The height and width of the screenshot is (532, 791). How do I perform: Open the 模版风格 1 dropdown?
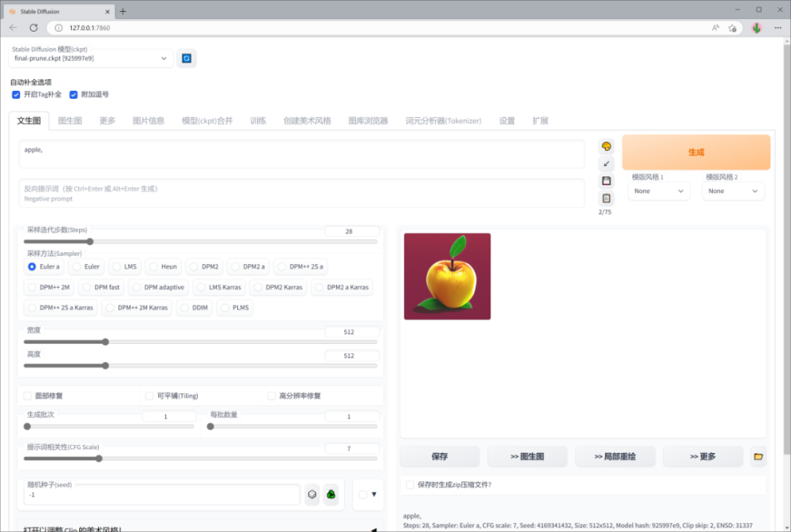click(x=659, y=191)
